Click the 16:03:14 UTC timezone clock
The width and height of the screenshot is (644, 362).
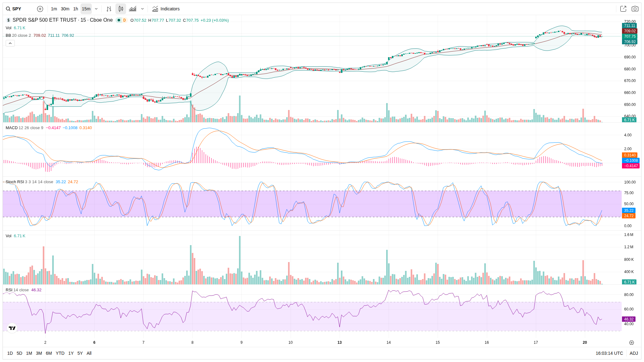[x=609, y=353]
